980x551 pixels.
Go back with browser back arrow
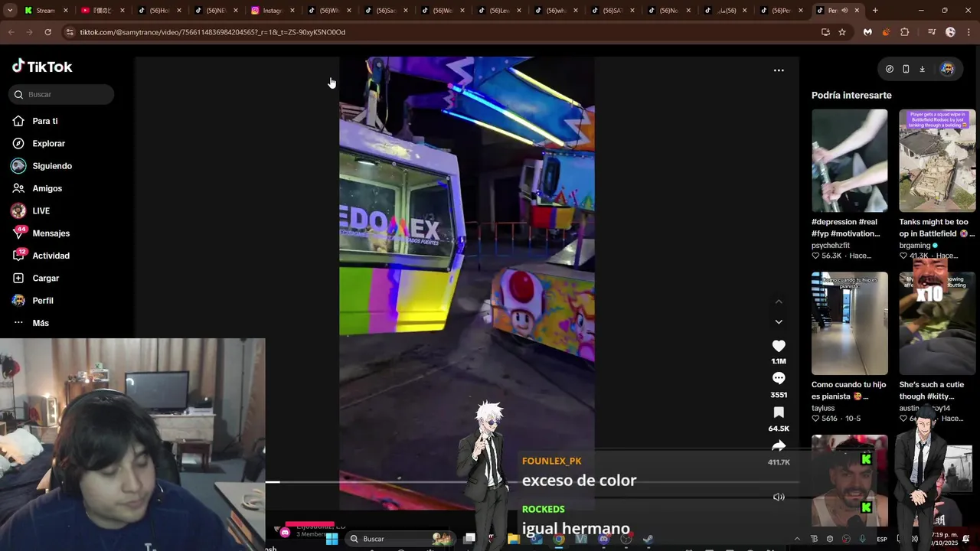(x=11, y=32)
